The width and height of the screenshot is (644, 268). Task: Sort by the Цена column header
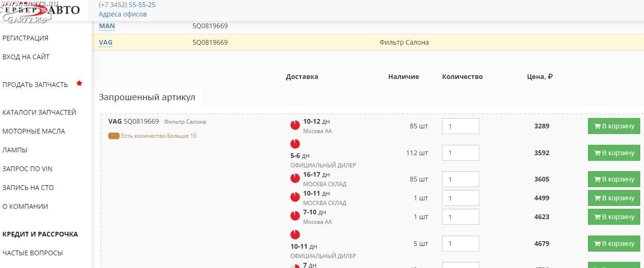[539, 77]
